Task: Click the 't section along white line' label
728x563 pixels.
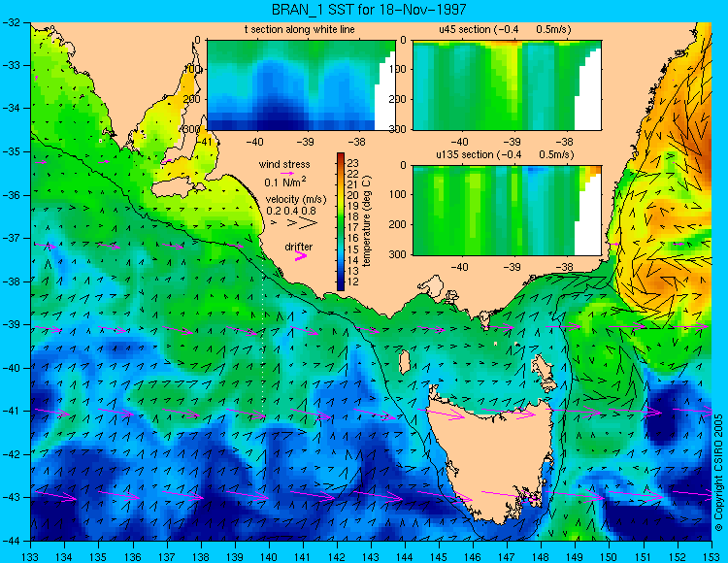Action: pyautogui.click(x=300, y=29)
